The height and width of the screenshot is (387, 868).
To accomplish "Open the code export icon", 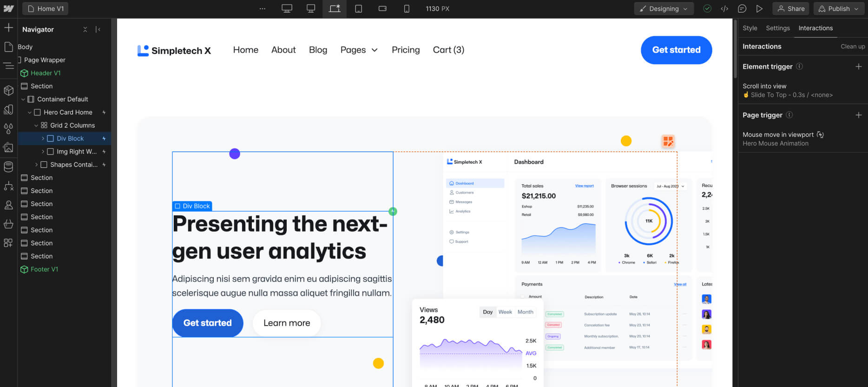I will click(x=724, y=9).
